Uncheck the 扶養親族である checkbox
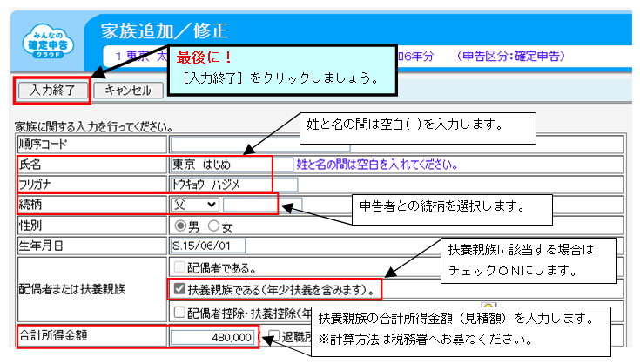The width and height of the screenshot is (640, 364). pos(179,289)
